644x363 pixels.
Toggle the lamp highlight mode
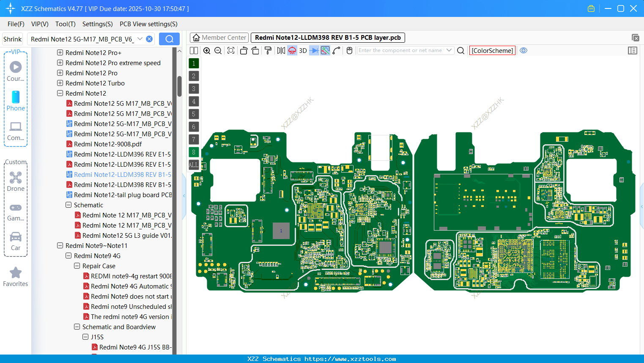click(292, 50)
